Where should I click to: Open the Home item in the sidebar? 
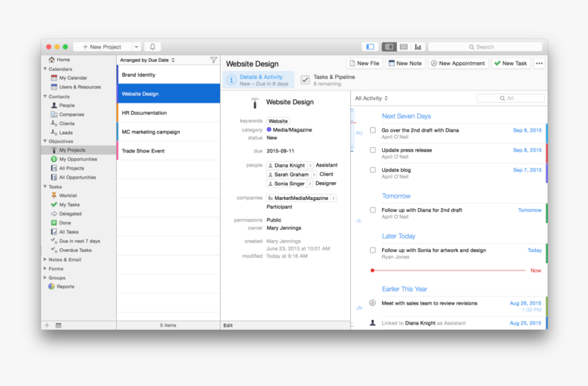tap(59, 60)
